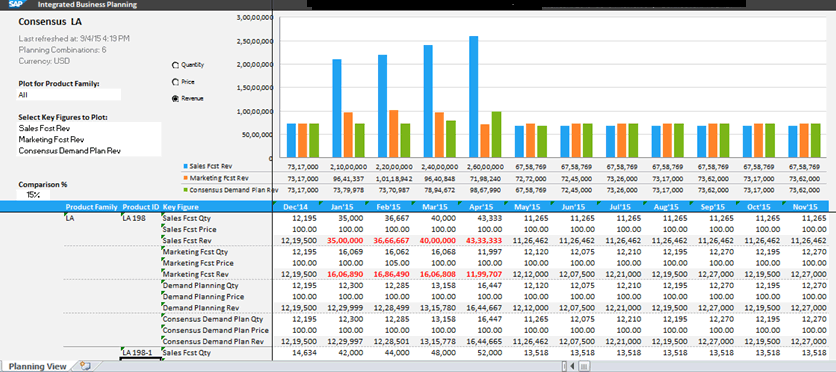
Task: Select the red 16,06,890 Marketing Fcst Rev cell
Action: point(346,274)
